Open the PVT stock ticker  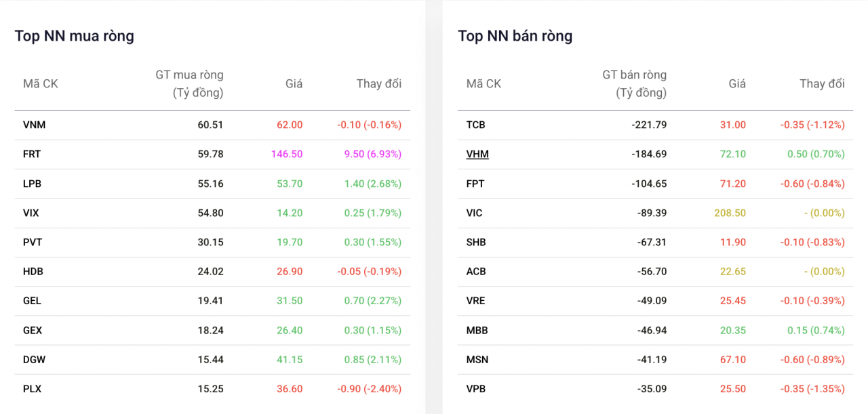33,242
